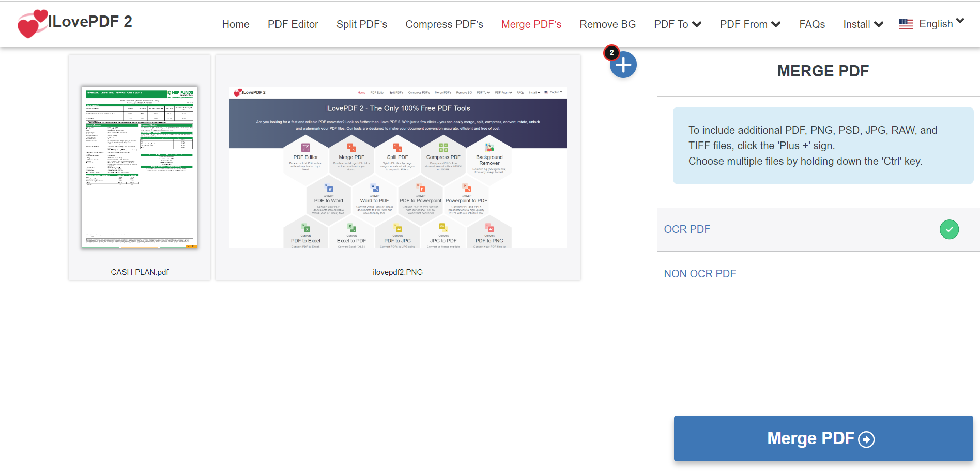Click the ILovePDF 2 heart logo
The image size is (980, 474).
coord(32,24)
